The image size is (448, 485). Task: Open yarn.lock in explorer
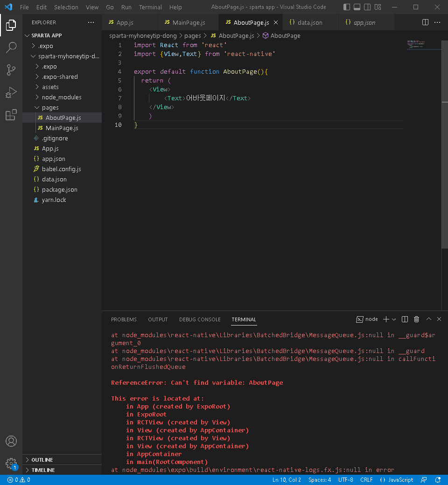tap(62, 200)
